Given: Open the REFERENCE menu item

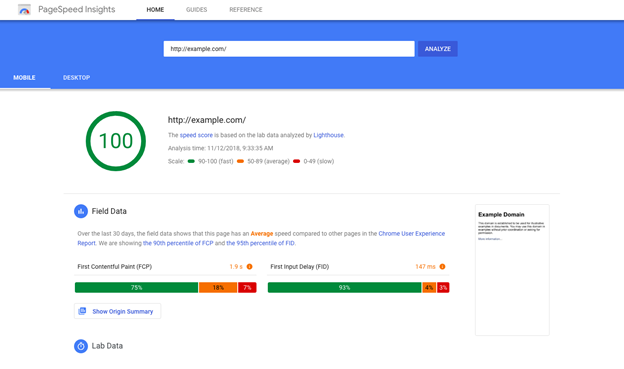Looking at the screenshot, I should pos(246,10).
